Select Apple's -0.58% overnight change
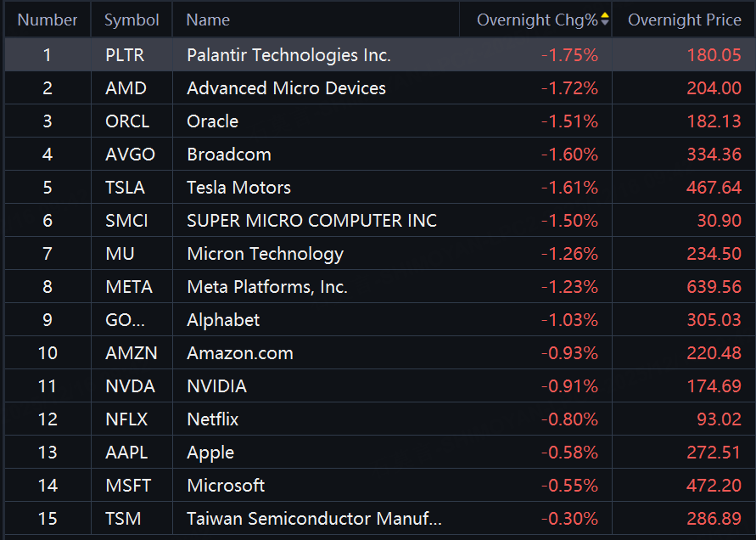Image resolution: width=756 pixels, height=540 pixels. 570,453
